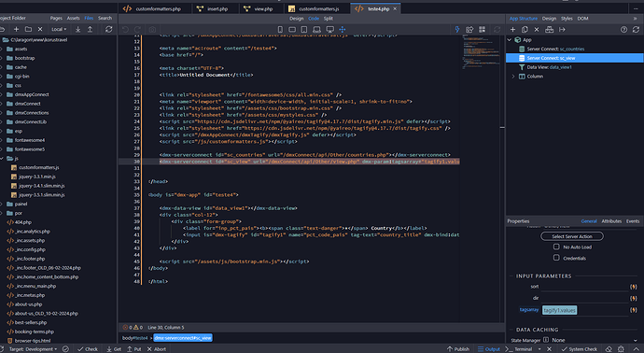Viewport: 644px width, 353px height.
Task: Open the Attributes properties tab
Action: (x=611, y=221)
